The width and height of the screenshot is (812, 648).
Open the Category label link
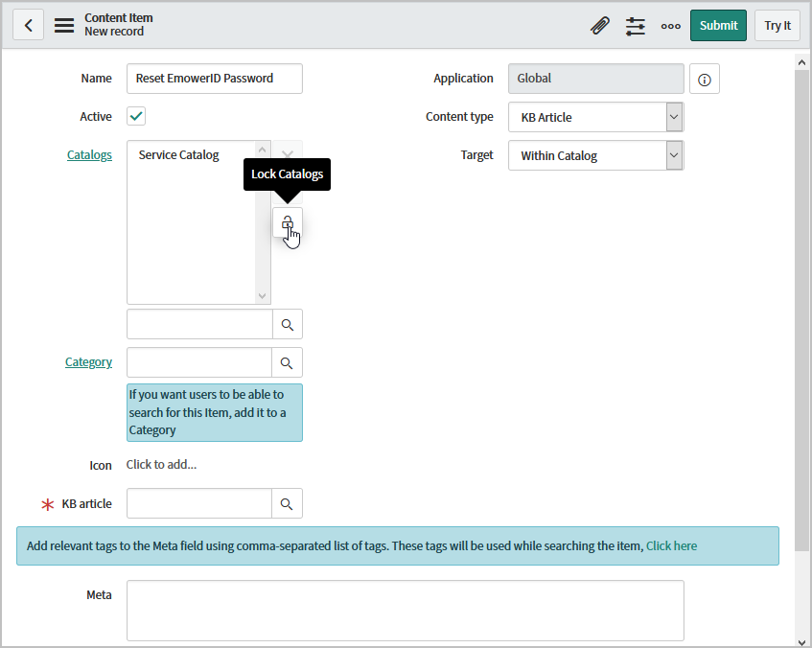(88, 362)
